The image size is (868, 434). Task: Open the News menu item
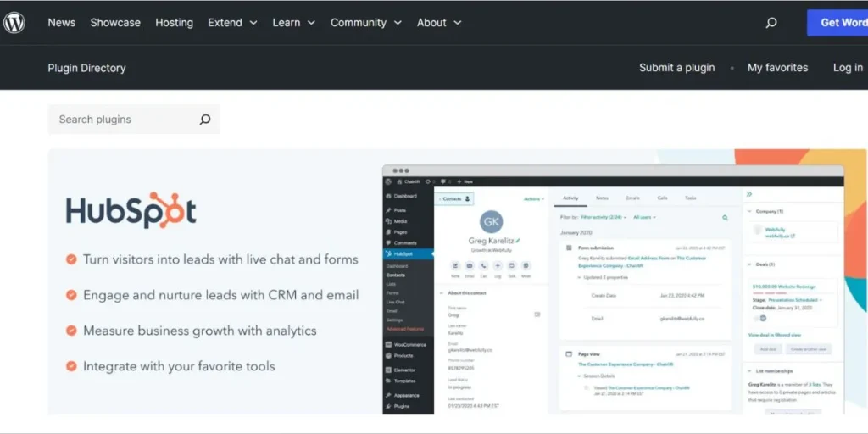(x=61, y=23)
